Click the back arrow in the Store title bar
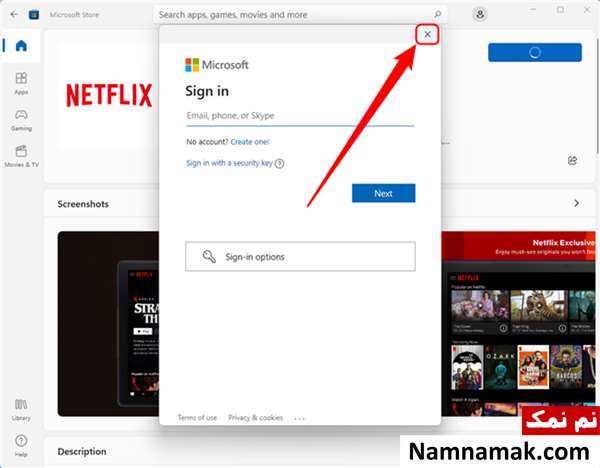 [x=14, y=15]
